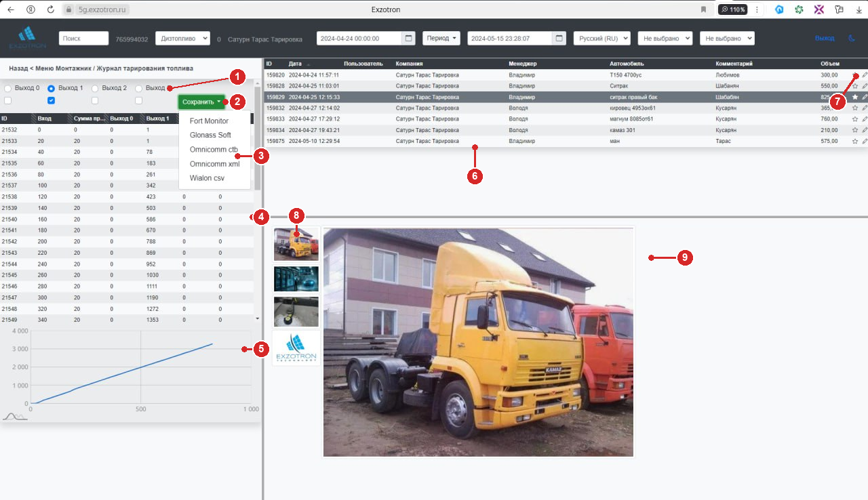
Task: Select the Выход 1 radio button
Action: click(x=51, y=88)
